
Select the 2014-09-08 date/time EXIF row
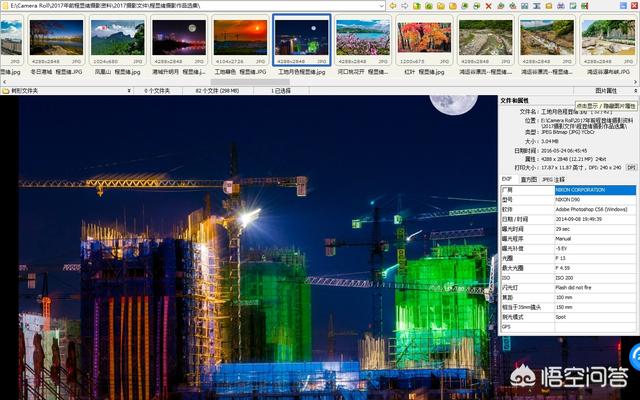[568, 219]
